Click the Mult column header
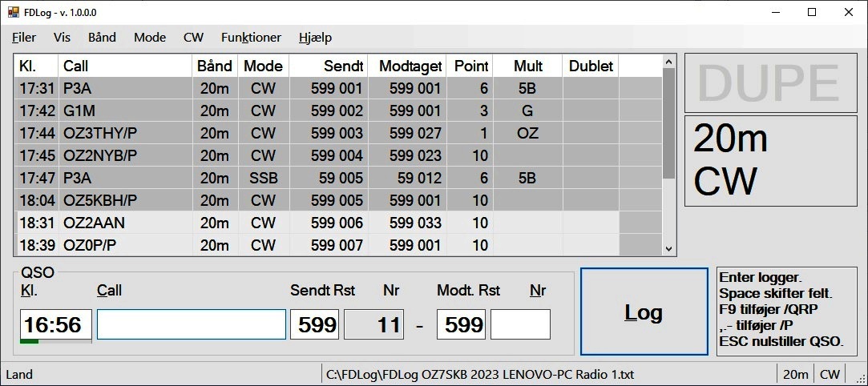The height and width of the screenshot is (386, 868). click(x=527, y=66)
